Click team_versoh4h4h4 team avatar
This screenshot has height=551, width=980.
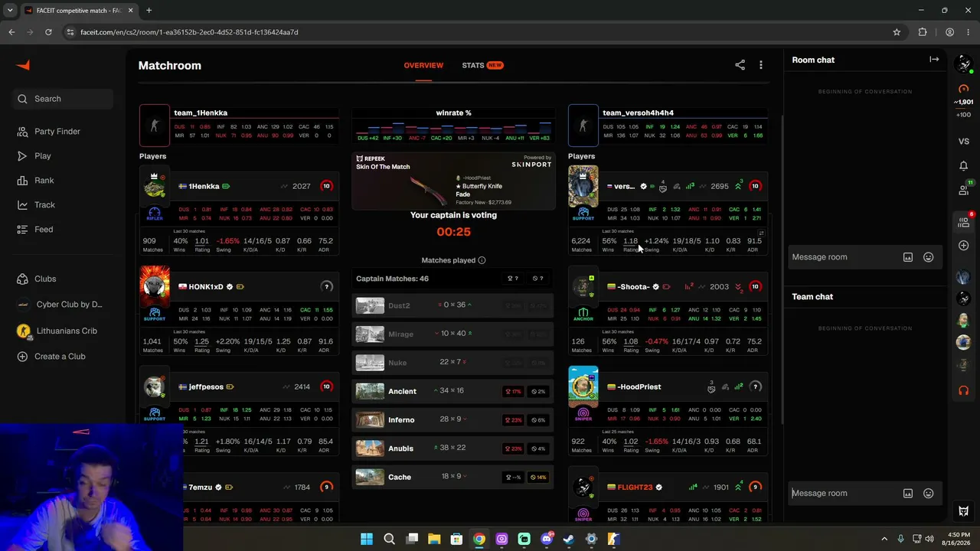coord(583,126)
